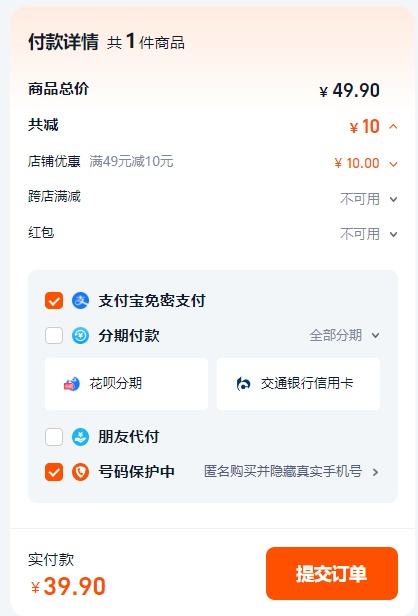Select the 花呗分期 payment option
Screen dimensions: 418x616
click(126, 384)
